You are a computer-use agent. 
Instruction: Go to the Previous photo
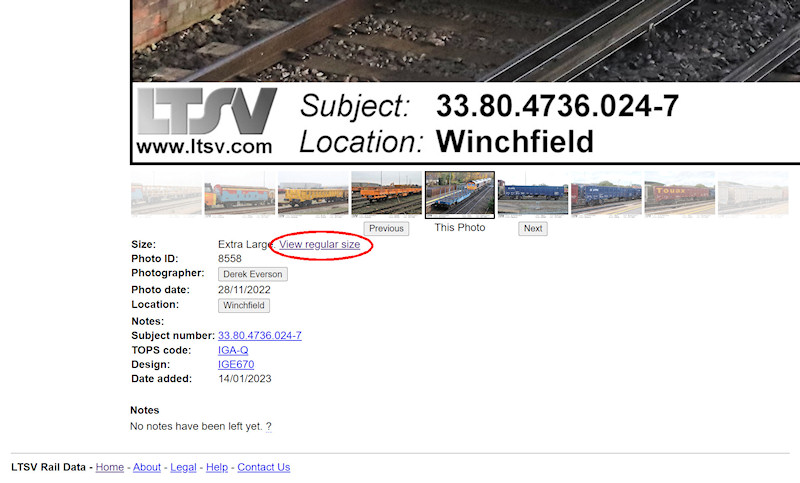(386, 228)
